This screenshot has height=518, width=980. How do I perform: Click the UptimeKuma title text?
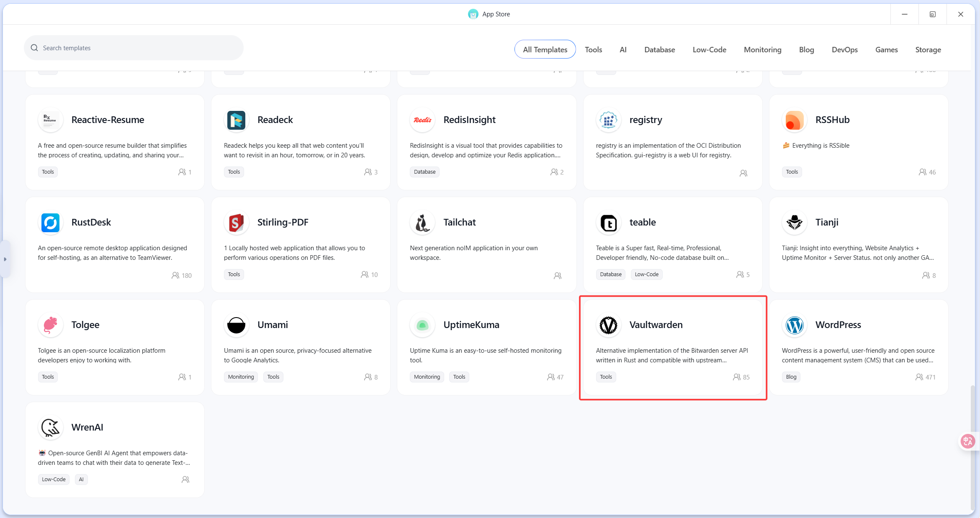471,325
